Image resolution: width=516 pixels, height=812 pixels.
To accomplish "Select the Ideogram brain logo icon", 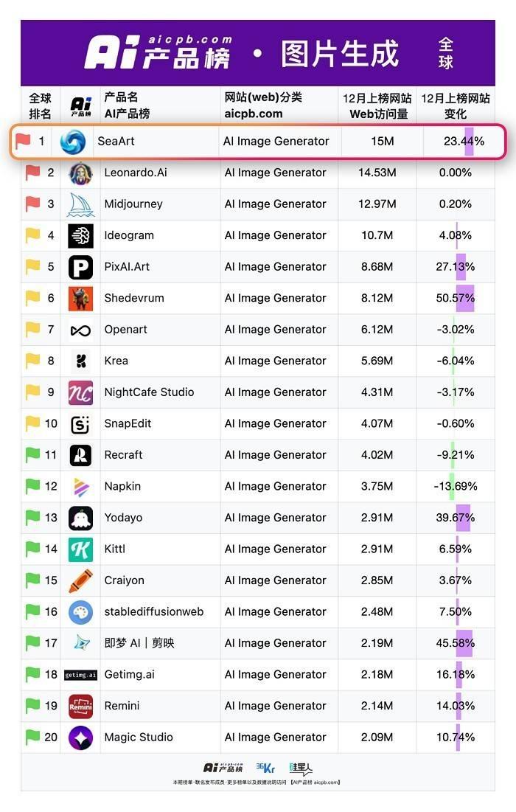I will (81, 235).
